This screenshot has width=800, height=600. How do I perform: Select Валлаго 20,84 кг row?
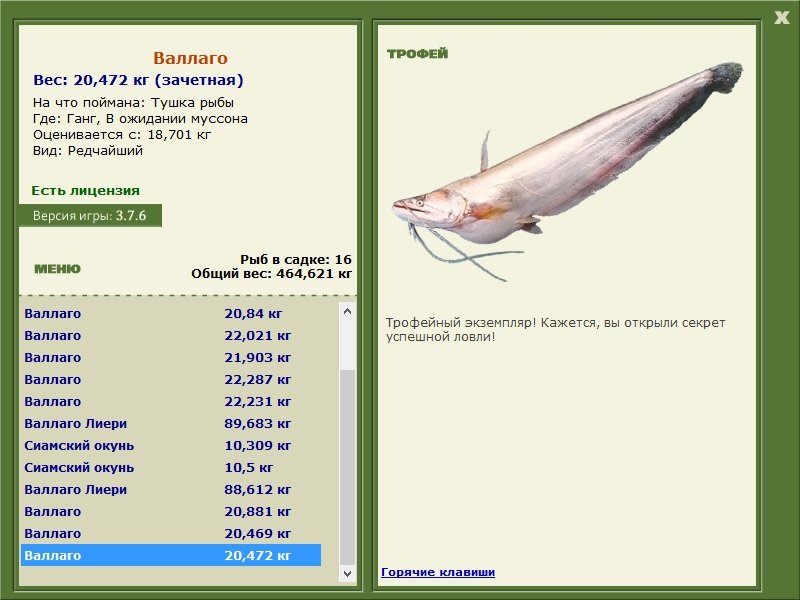(171, 313)
